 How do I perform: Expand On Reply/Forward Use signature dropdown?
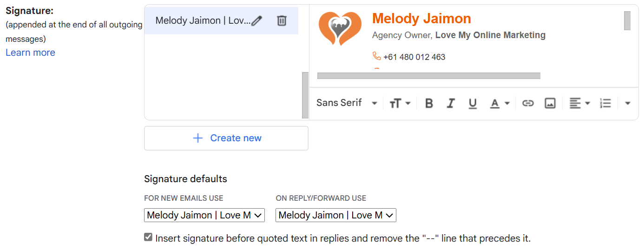(336, 215)
